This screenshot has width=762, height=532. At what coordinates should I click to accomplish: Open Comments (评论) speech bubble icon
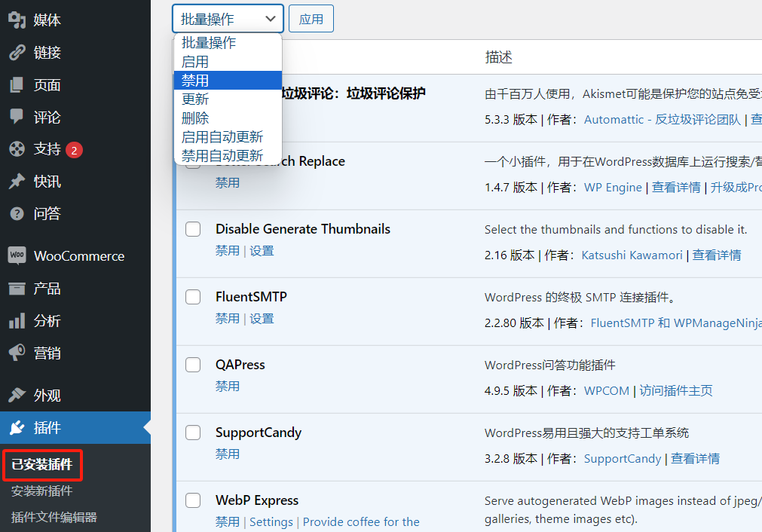click(x=17, y=118)
